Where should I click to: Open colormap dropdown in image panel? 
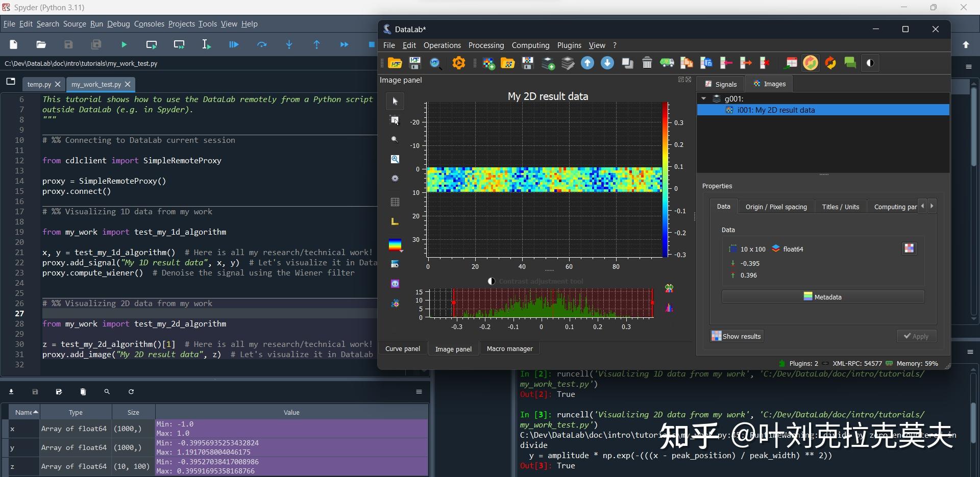[x=396, y=245]
